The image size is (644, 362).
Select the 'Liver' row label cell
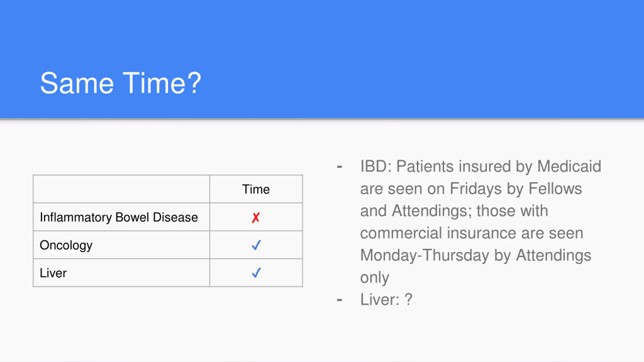coord(122,273)
